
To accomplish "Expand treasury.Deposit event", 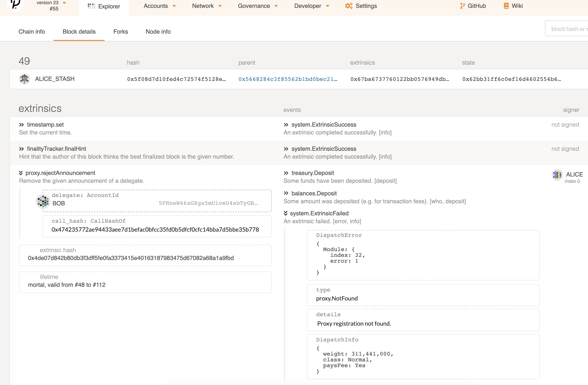I will [x=286, y=173].
